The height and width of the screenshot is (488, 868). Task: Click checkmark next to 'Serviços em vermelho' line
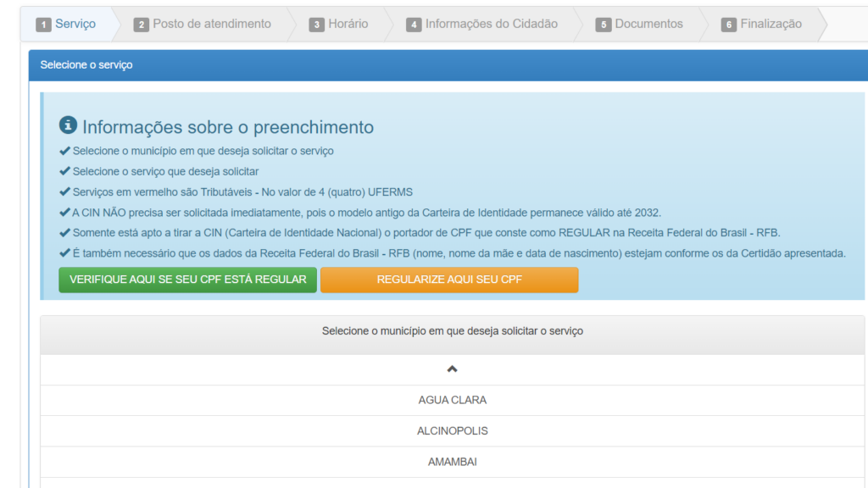coord(64,191)
